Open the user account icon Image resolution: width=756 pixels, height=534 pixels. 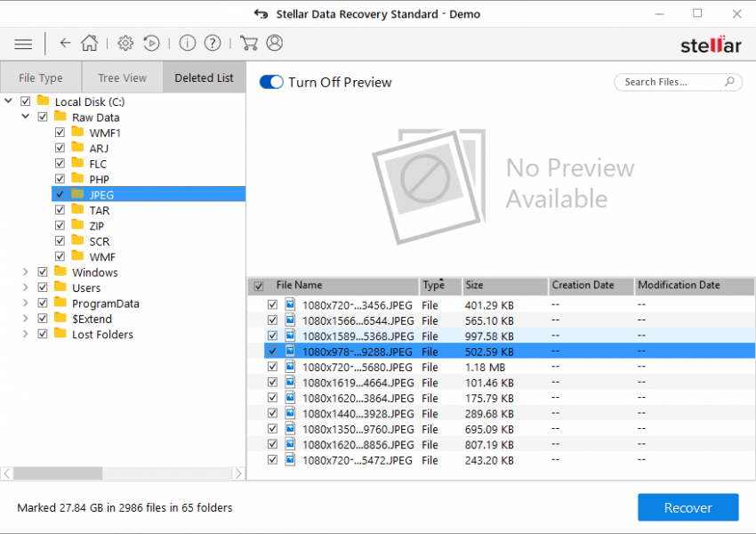tap(274, 44)
